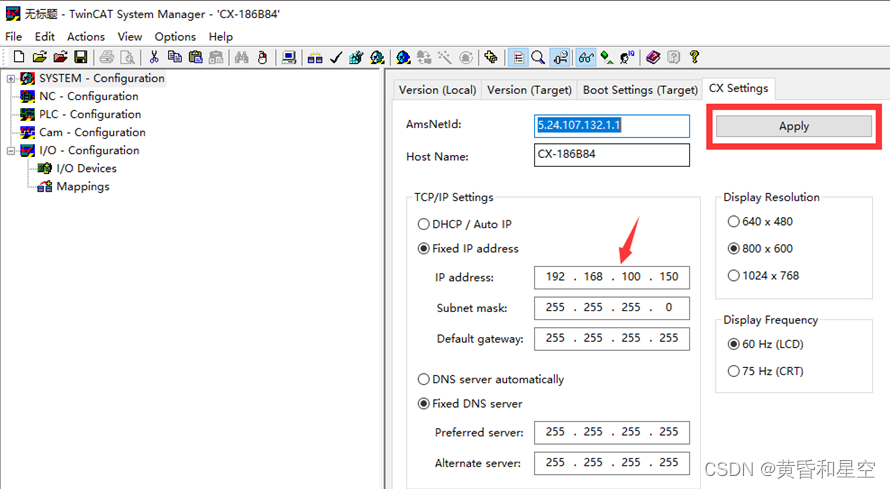
Task: Click the Apply button
Action: coord(794,127)
